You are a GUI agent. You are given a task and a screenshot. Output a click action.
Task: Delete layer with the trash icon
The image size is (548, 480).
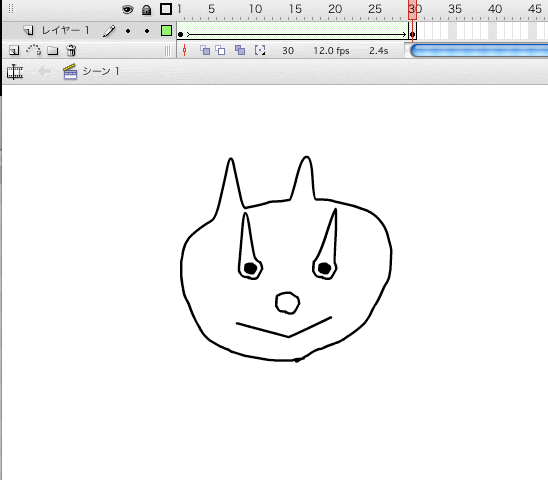coord(71,51)
